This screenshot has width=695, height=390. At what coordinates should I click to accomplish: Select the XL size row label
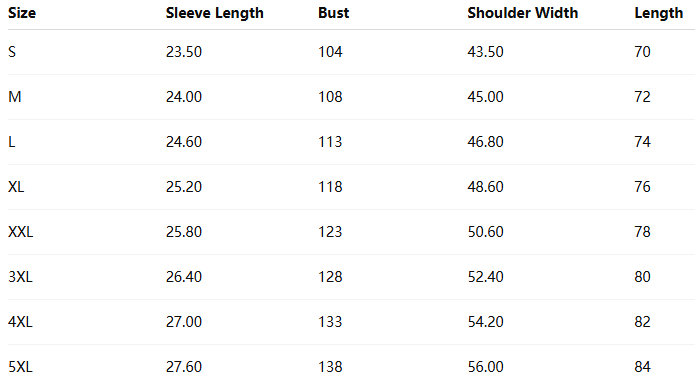click(16, 187)
